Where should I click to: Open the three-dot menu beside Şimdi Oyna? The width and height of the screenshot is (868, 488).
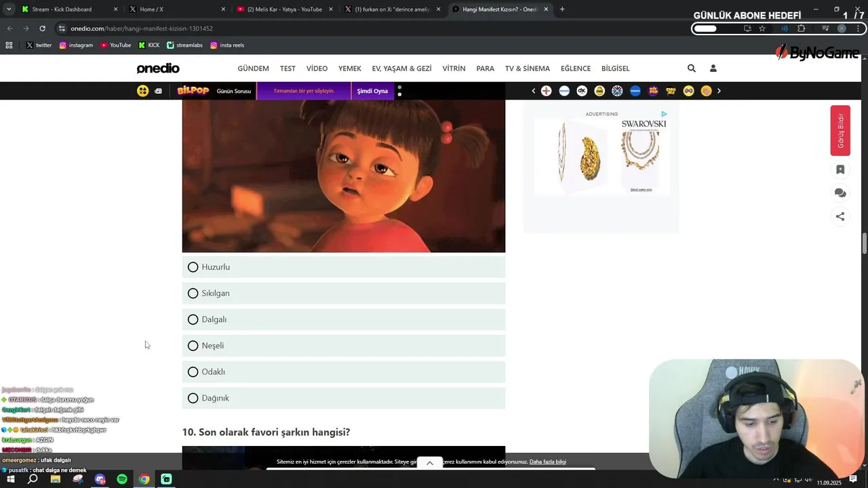point(399,91)
